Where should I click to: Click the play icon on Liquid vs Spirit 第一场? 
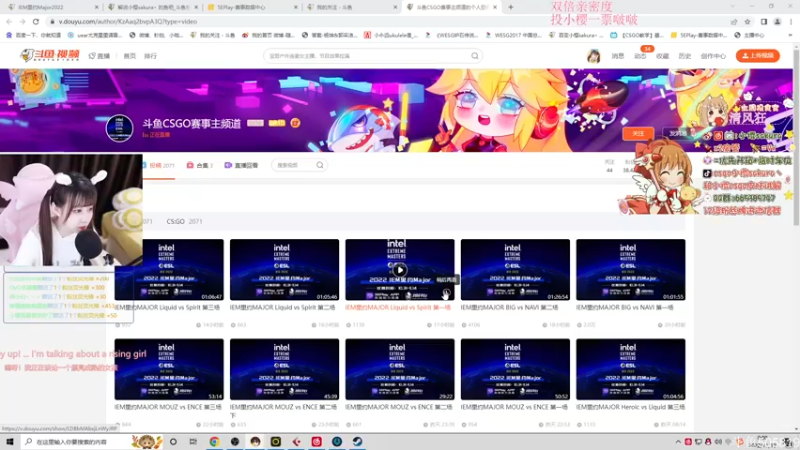point(400,270)
